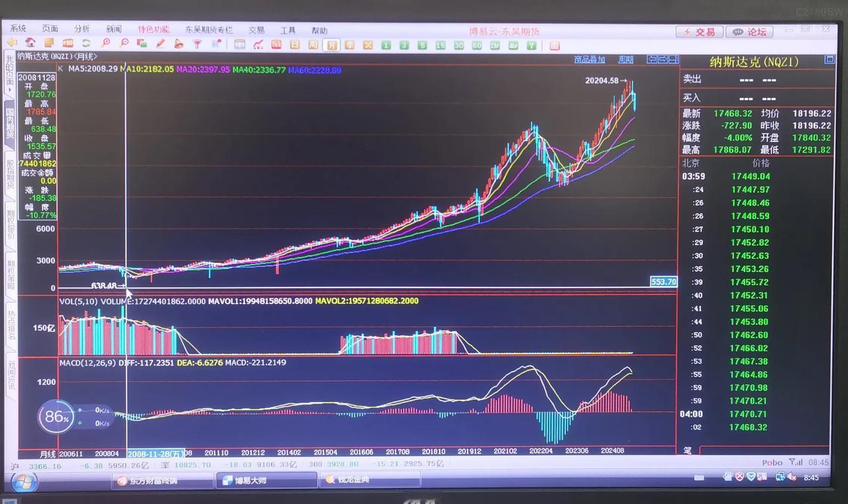Switch to the 1-minute period icon
The width and height of the screenshot is (848, 504).
(385, 45)
